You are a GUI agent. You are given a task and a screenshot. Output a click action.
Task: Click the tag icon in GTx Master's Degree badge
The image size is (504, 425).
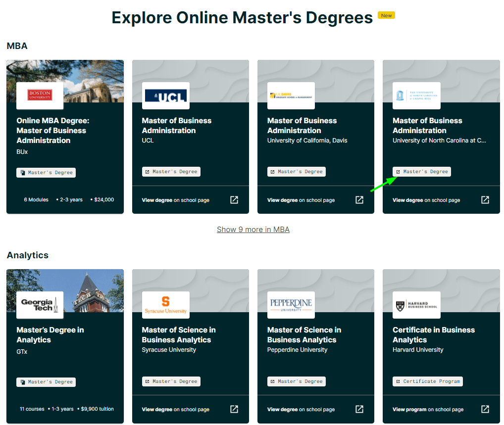23,382
